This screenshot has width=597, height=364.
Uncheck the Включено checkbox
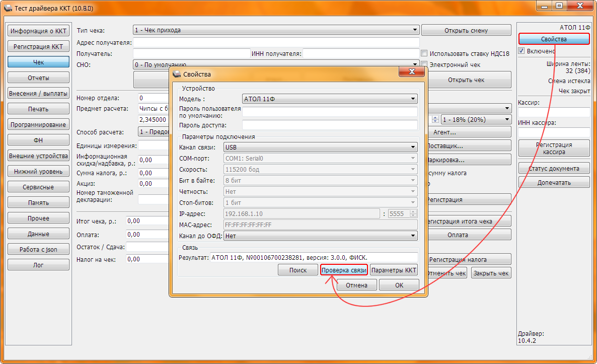[x=522, y=51]
